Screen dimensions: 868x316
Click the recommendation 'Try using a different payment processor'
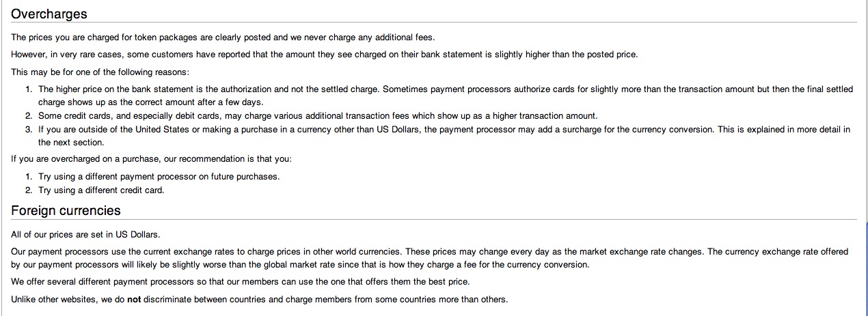(x=159, y=176)
